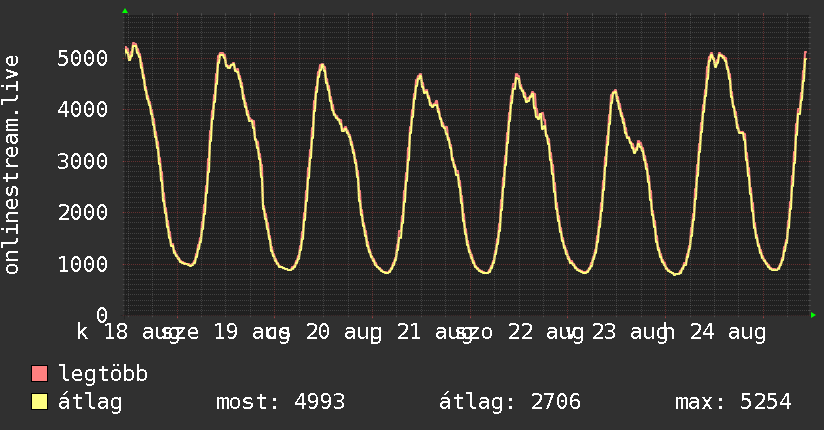
Task: Click the 19 aug date label
Action: [252, 332]
